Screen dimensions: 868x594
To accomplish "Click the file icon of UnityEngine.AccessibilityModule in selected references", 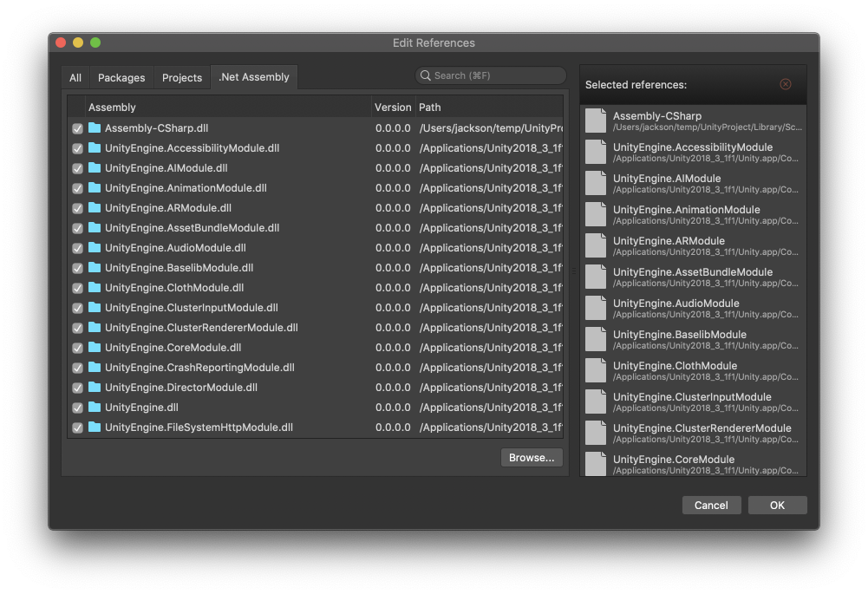I will (x=597, y=152).
